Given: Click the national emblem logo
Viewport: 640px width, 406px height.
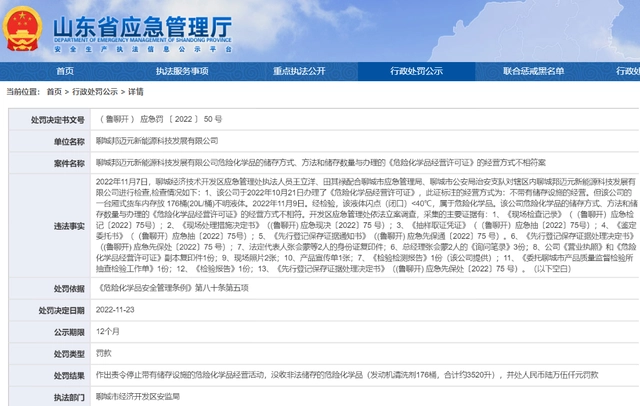Looking at the screenshot, I should pos(22,29).
